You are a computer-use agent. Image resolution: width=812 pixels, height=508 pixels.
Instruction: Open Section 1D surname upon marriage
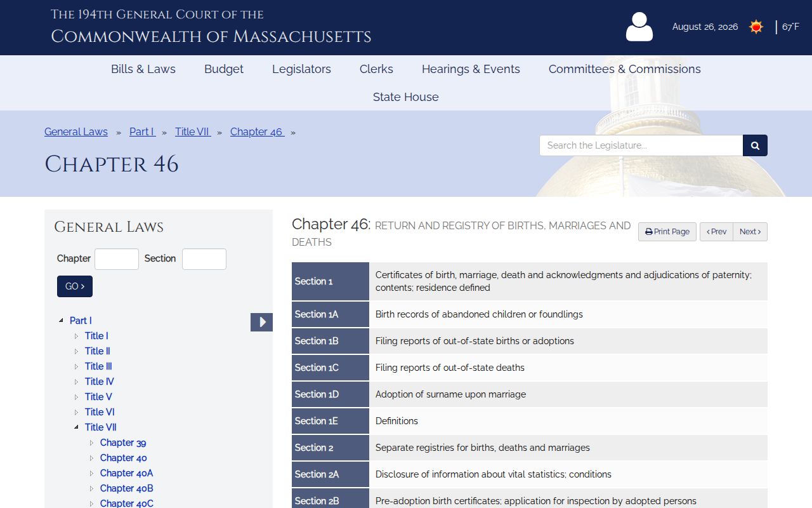530,394
